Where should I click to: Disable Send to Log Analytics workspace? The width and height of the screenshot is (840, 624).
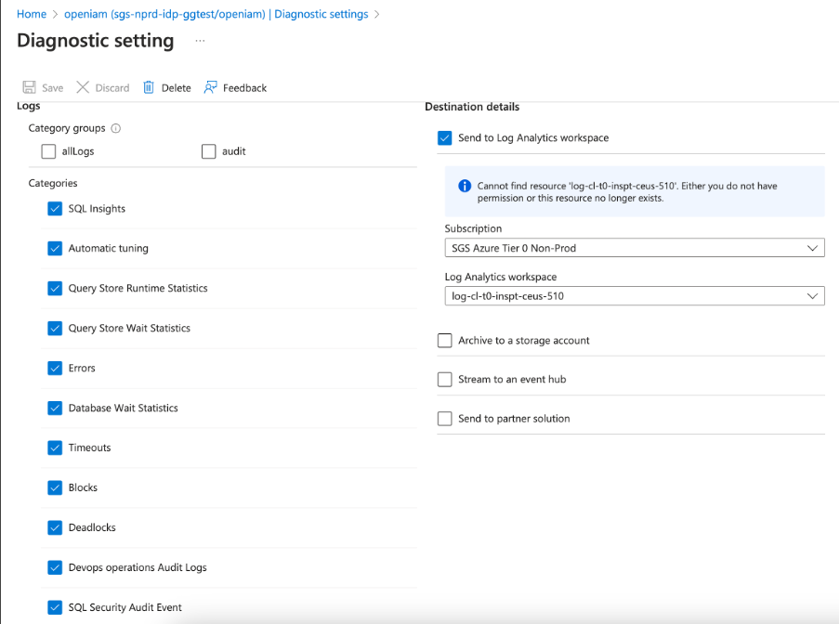coord(445,138)
